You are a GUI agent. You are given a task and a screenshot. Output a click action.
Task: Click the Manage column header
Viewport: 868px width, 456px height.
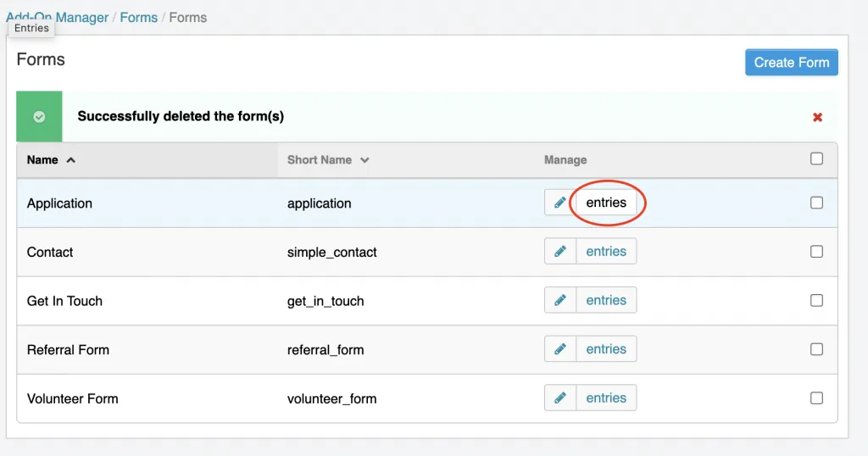[x=565, y=160]
